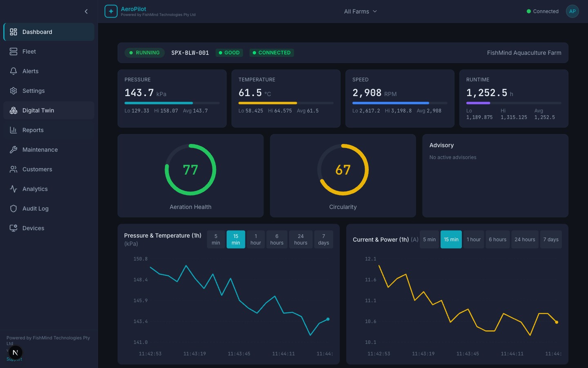Viewport: 588px width, 368px height.
Task: Click the AeroPilot logo icon
Action: click(111, 11)
